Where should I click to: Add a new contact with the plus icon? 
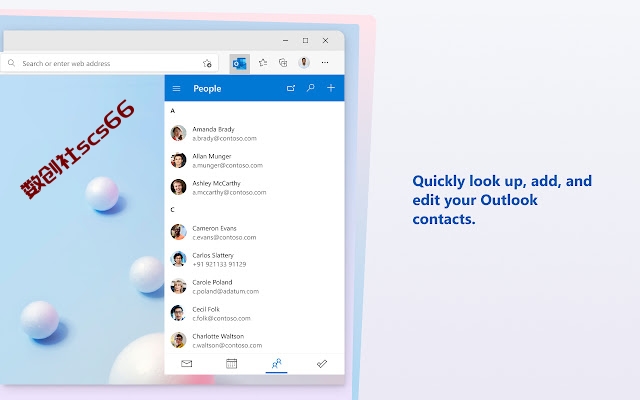tap(331, 88)
